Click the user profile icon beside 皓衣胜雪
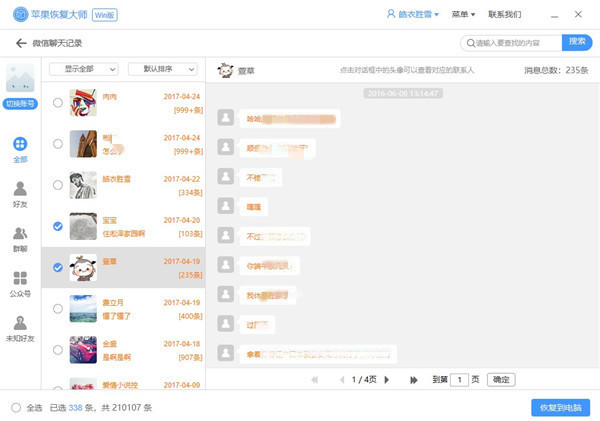Screen dimensions: 600x421 pos(391,14)
